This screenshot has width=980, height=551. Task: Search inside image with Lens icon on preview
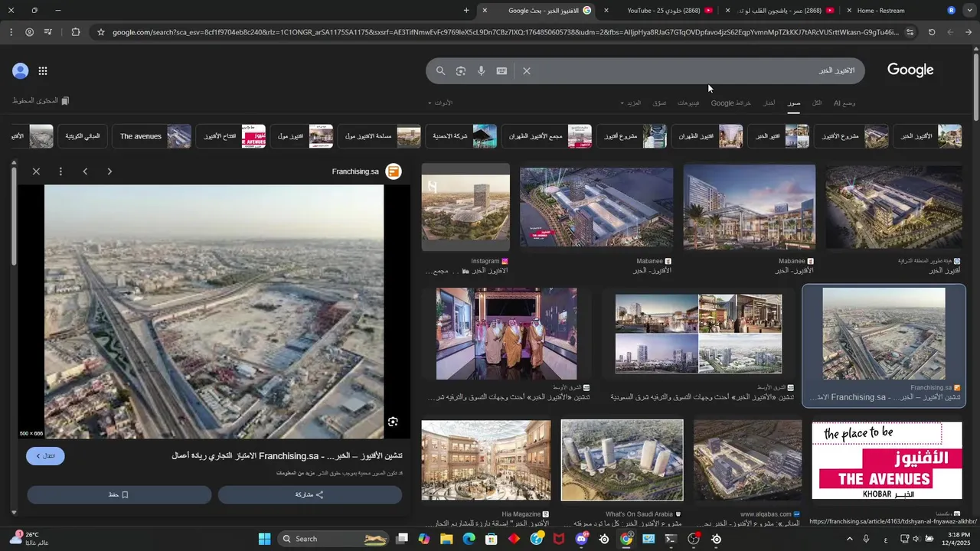(393, 422)
